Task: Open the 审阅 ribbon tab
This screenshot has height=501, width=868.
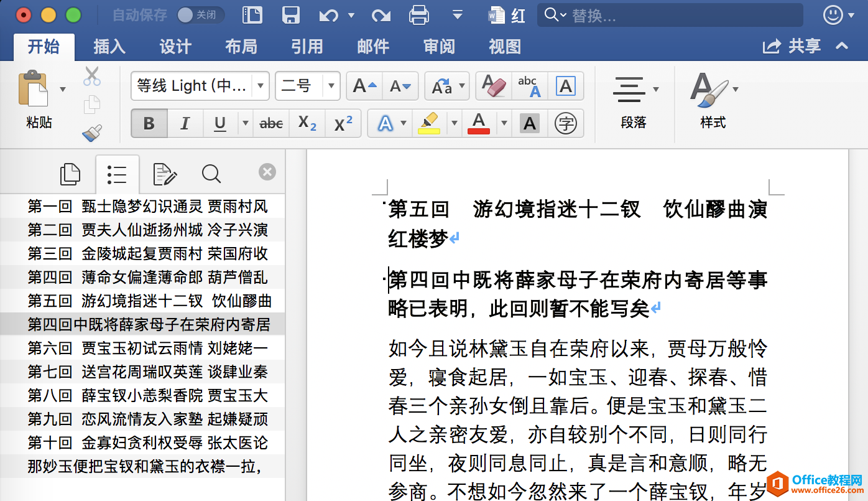Action: pyautogui.click(x=439, y=47)
